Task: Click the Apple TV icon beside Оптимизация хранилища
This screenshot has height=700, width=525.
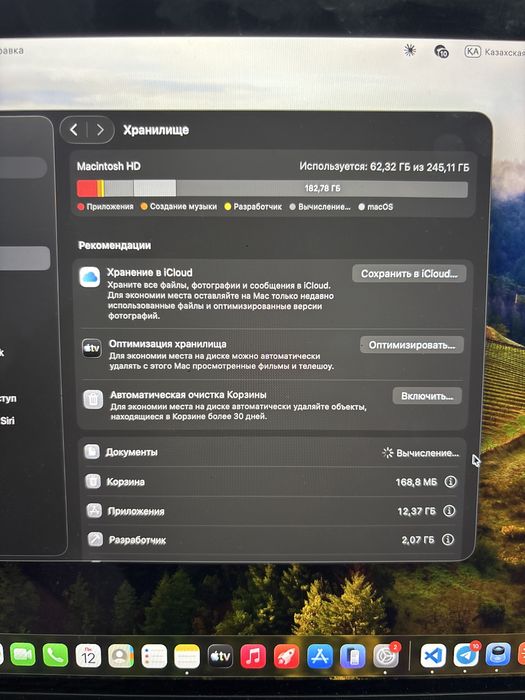Action: pos(92,348)
